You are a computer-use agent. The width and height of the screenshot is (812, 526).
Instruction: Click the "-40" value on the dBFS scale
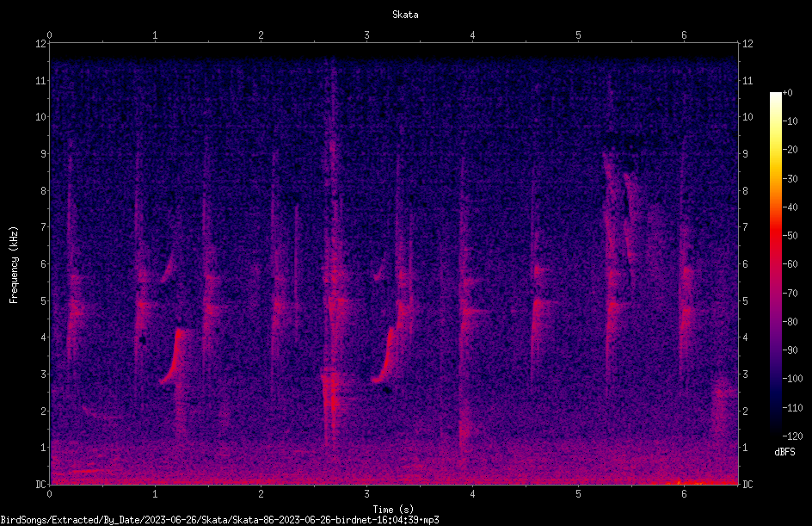pyautogui.click(x=790, y=207)
